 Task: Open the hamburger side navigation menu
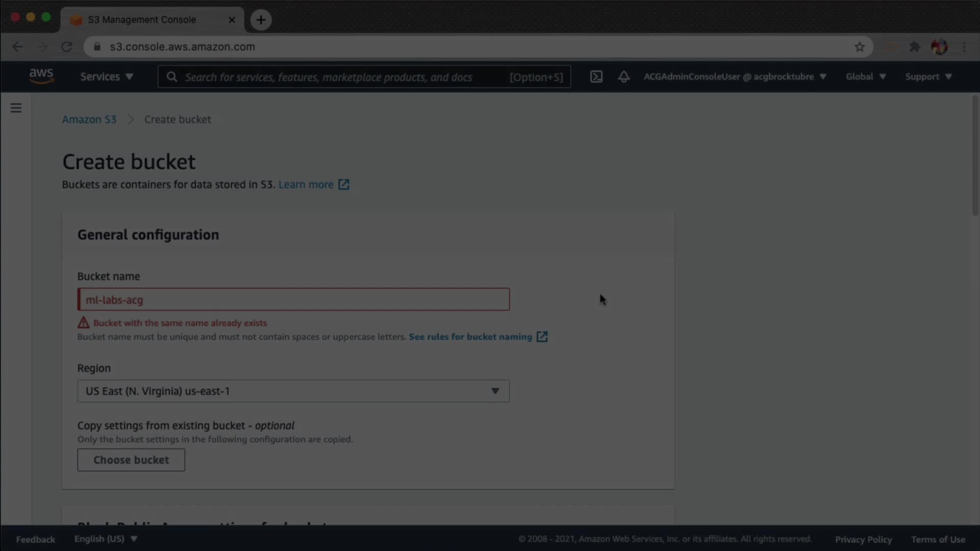(16, 108)
